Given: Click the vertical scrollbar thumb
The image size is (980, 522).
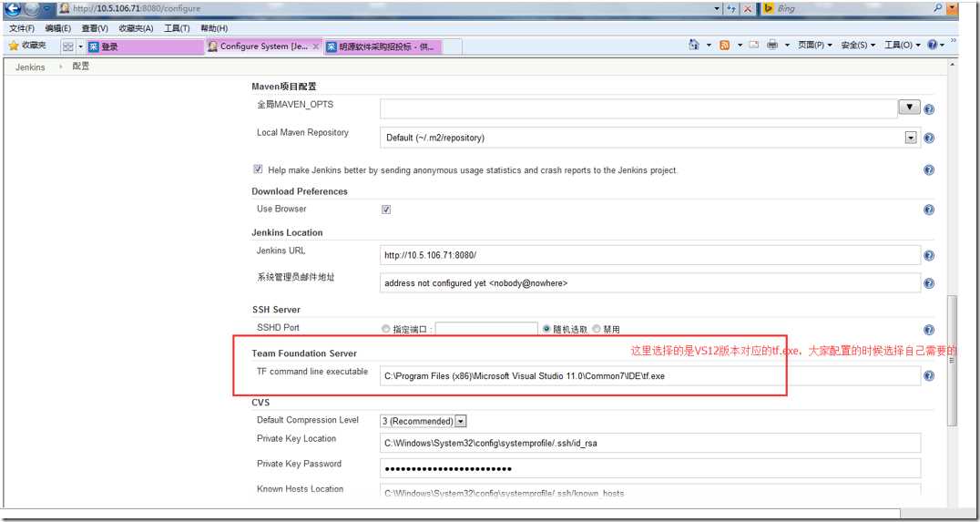Looking at the screenshot, I should [953, 360].
